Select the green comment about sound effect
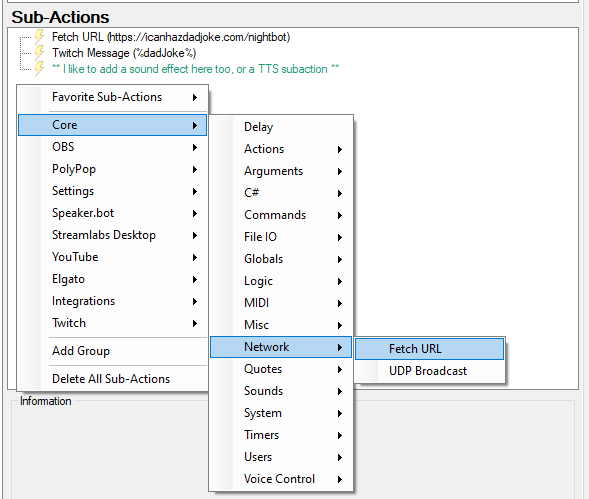 pyautogui.click(x=195, y=69)
